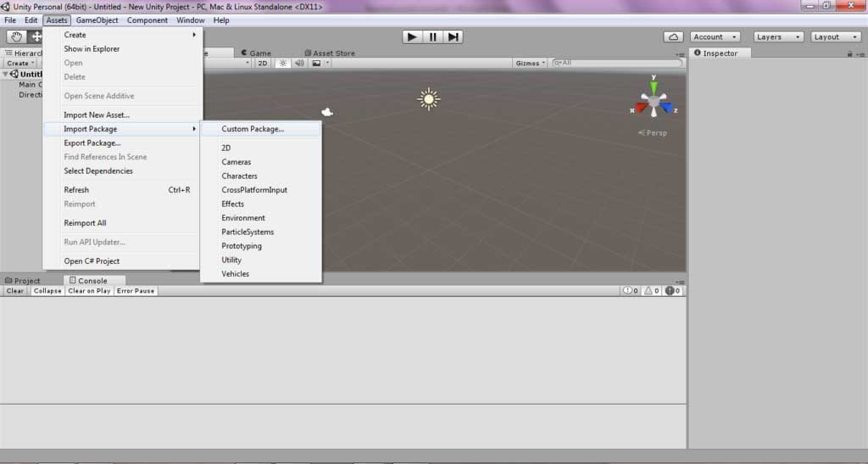
Task: Import the Environment package
Action: (261, 218)
